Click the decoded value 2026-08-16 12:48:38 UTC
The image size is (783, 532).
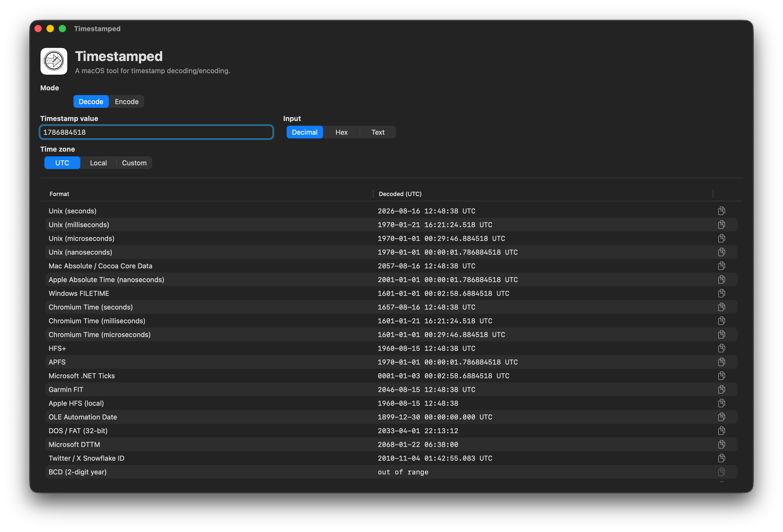pyautogui.click(x=426, y=211)
